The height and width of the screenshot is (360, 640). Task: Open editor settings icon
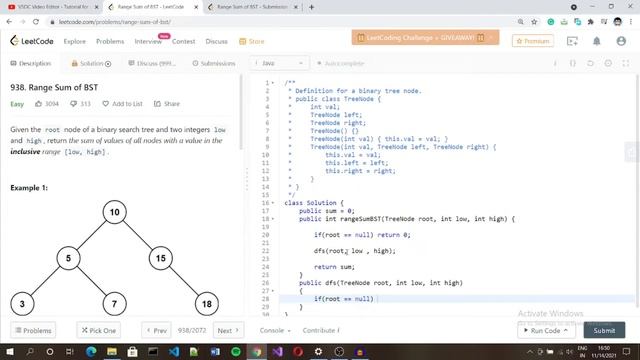[x=608, y=63]
